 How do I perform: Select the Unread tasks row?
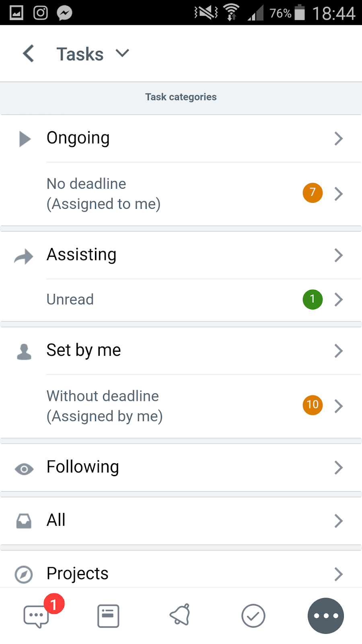pyautogui.click(x=204, y=300)
